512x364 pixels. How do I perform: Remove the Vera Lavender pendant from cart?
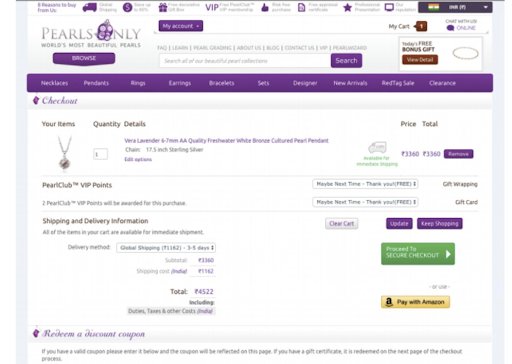(x=458, y=154)
